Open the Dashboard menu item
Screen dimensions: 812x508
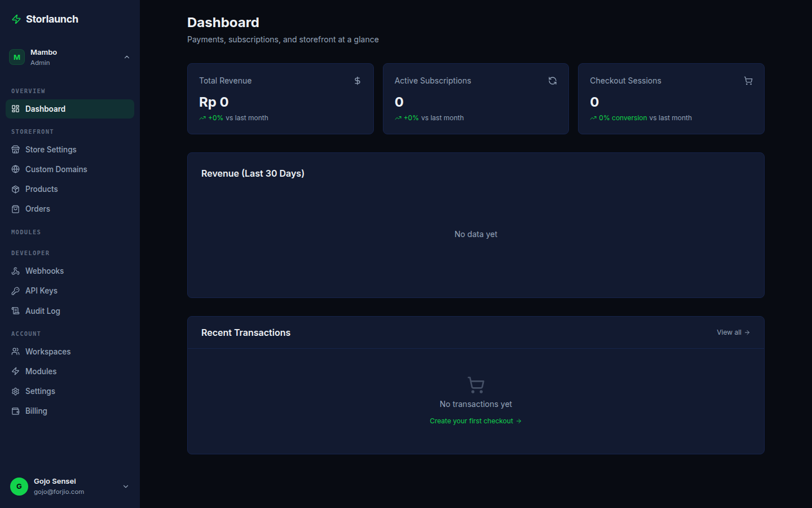pyautogui.click(x=70, y=109)
